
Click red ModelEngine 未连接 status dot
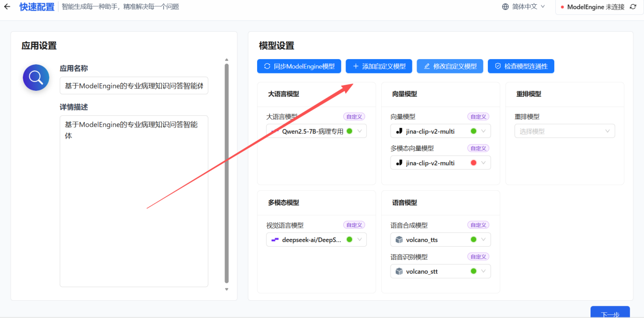coord(563,7)
